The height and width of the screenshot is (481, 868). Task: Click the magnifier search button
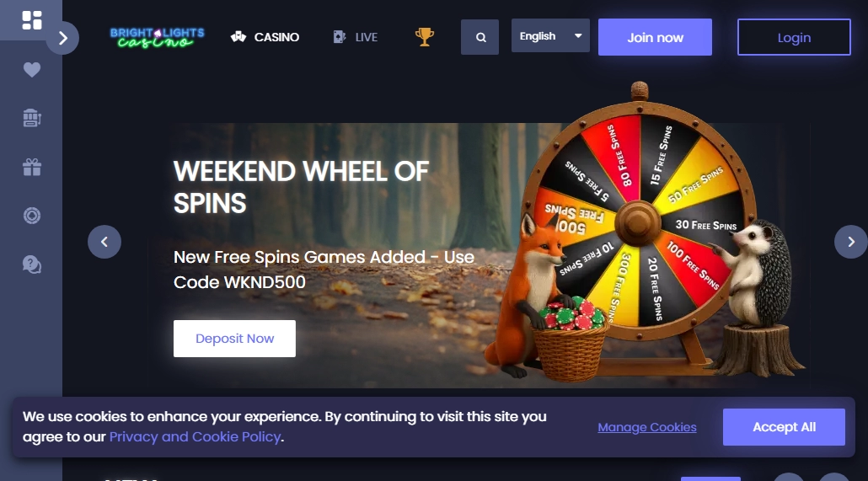click(x=480, y=37)
